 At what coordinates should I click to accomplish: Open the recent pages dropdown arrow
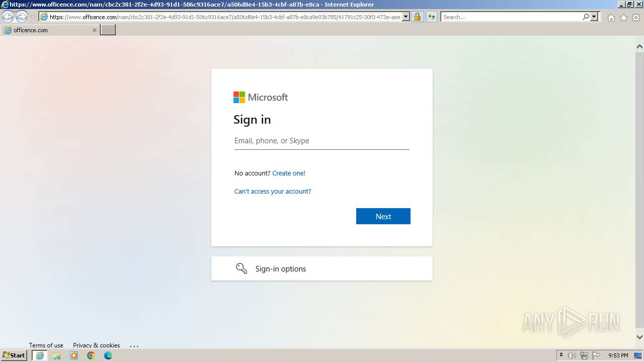coord(33,17)
